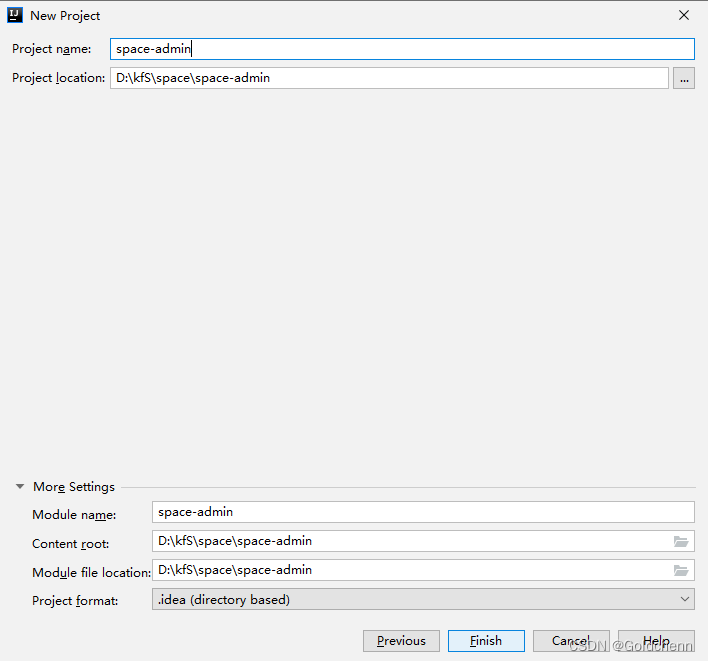
Task: Click the Project location label
Action: 58,78
